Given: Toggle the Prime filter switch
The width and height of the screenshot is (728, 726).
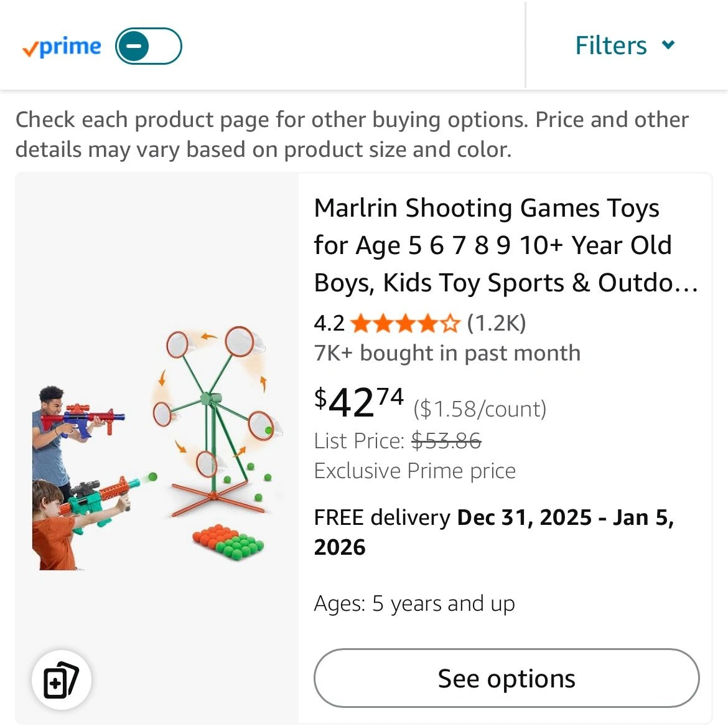Looking at the screenshot, I should (x=148, y=46).
